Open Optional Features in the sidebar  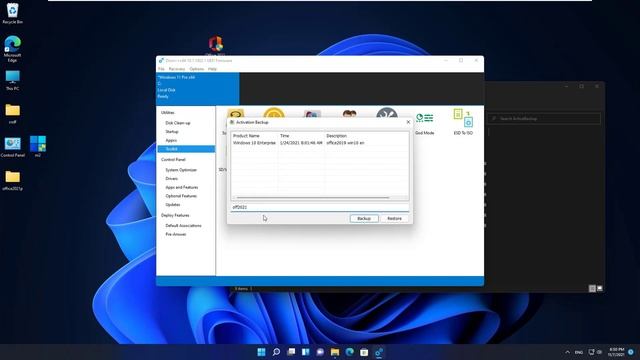tap(181, 196)
